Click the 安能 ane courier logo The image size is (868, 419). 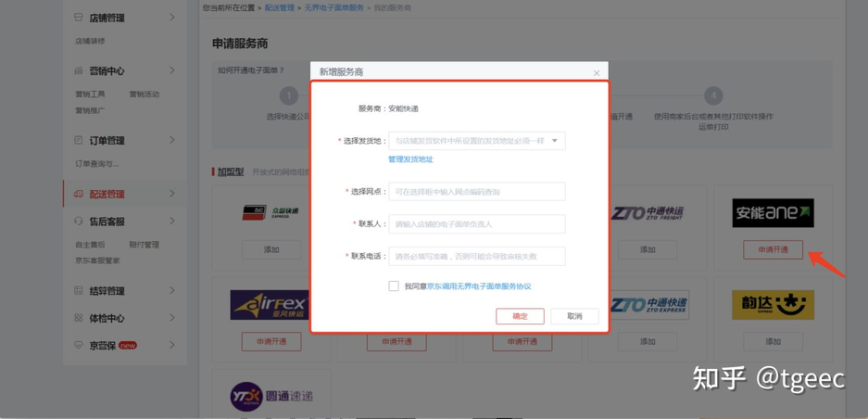click(773, 213)
